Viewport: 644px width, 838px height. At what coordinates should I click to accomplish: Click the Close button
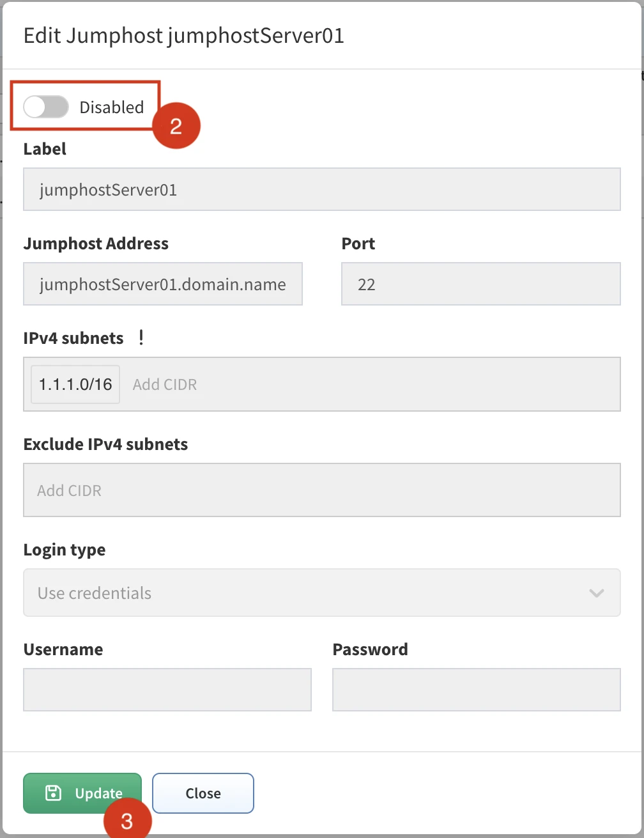click(x=203, y=793)
